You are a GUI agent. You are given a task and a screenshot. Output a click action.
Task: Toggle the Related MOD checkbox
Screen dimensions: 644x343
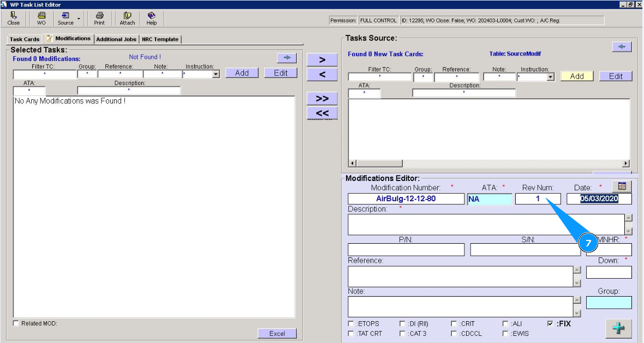(x=16, y=323)
